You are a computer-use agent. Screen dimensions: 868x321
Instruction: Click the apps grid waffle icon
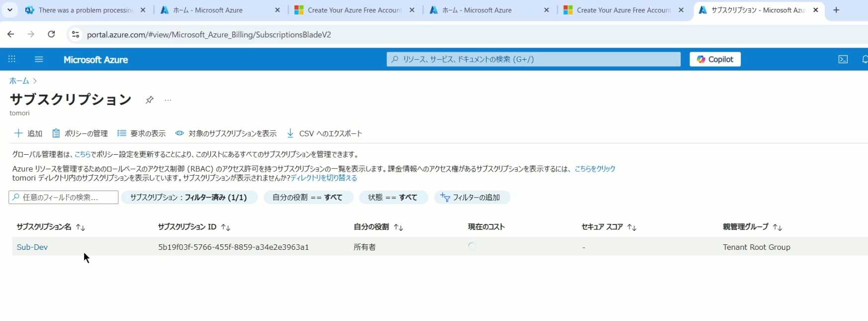tap(12, 59)
